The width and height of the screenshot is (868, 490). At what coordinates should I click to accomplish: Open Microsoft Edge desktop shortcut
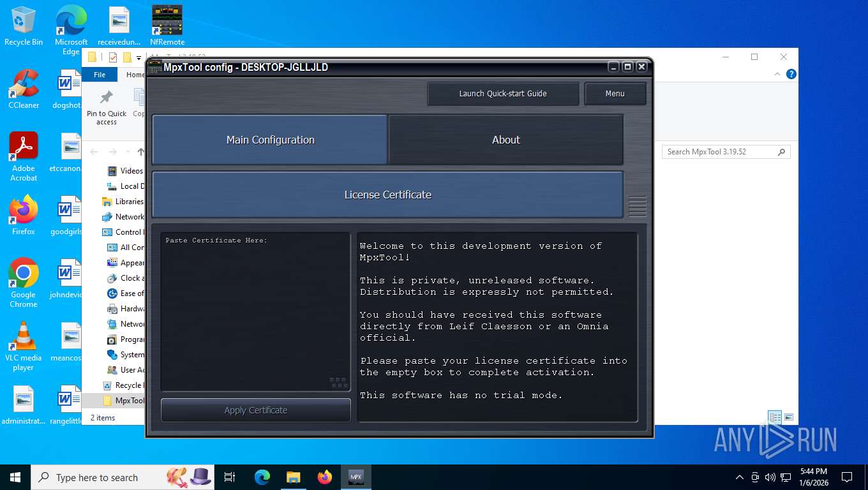(x=71, y=31)
